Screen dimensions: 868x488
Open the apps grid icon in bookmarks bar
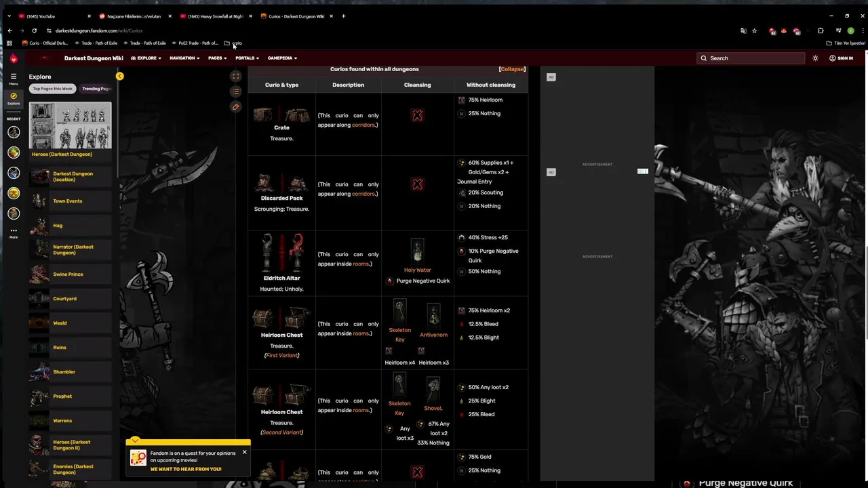(x=9, y=43)
